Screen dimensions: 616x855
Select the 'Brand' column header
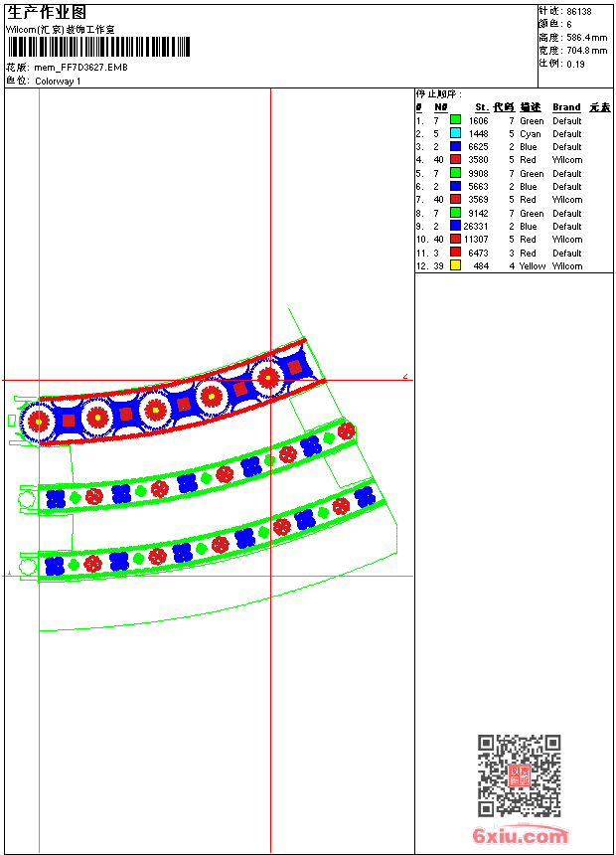pyautogui.click(x=566, y=107)
